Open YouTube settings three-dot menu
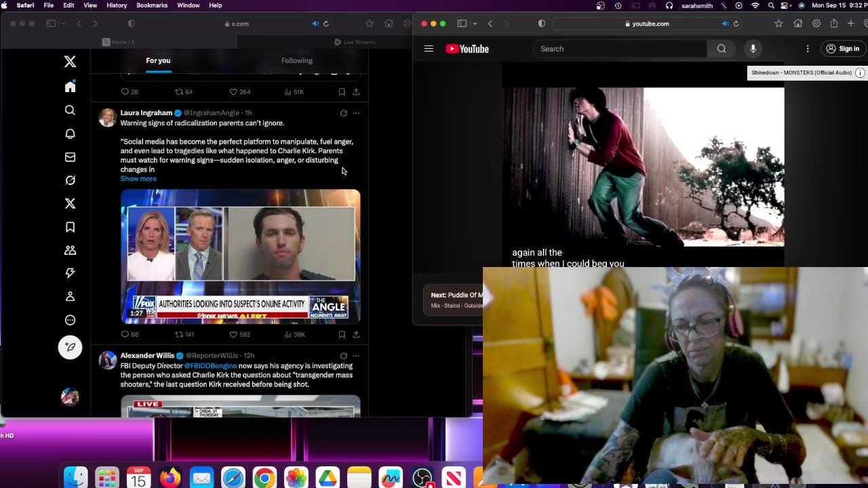 coord(808,49)
